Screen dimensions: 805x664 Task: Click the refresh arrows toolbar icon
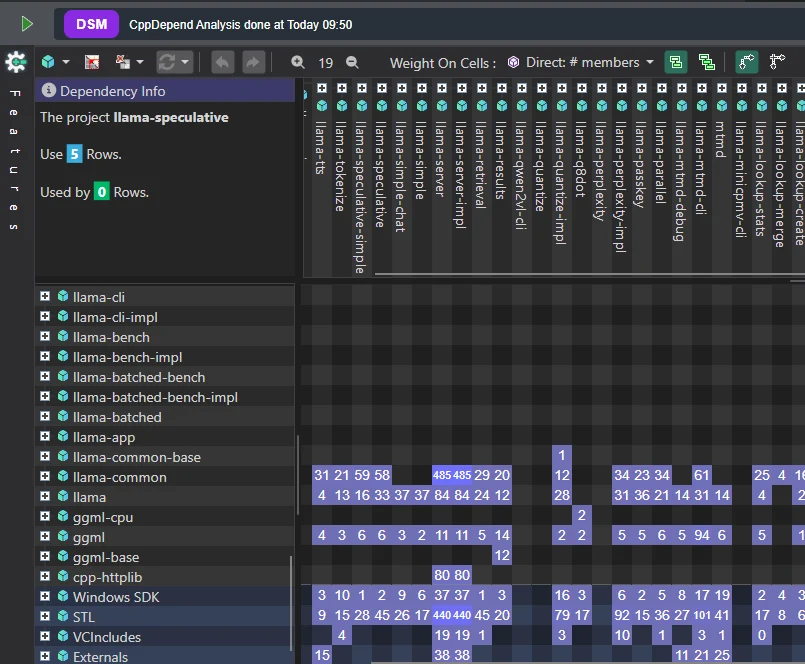167,63
